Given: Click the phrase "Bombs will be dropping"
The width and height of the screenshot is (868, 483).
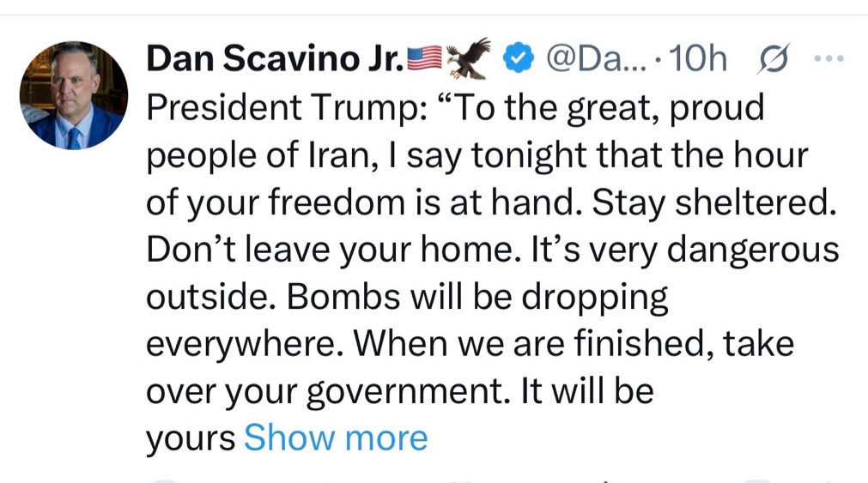Looking at the screenshot, I should pos(476,297).
